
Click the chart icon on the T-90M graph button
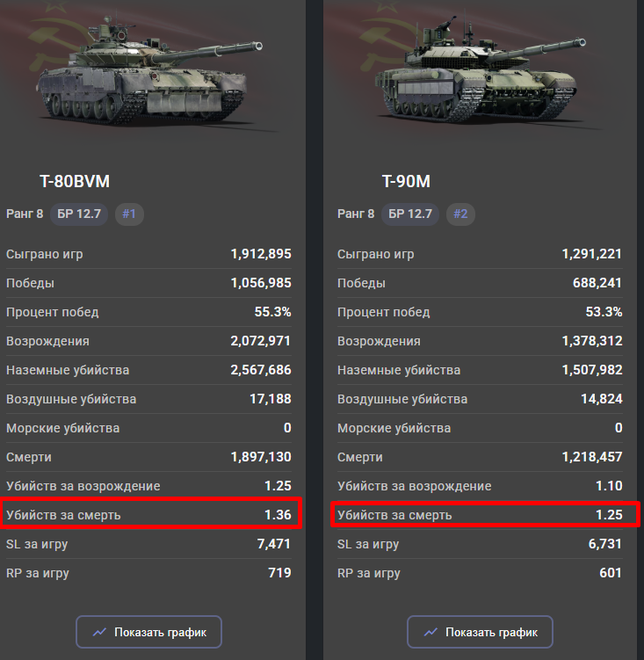pos(431,632)
